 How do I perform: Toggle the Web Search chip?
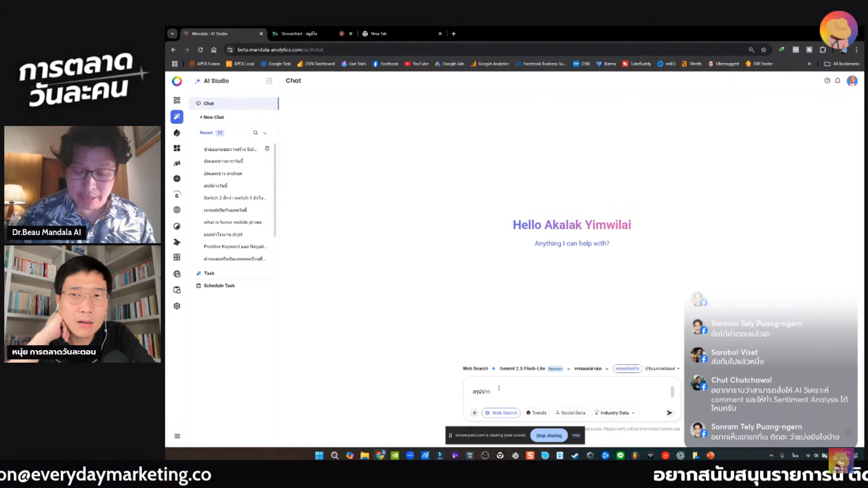tap(501, 413)
